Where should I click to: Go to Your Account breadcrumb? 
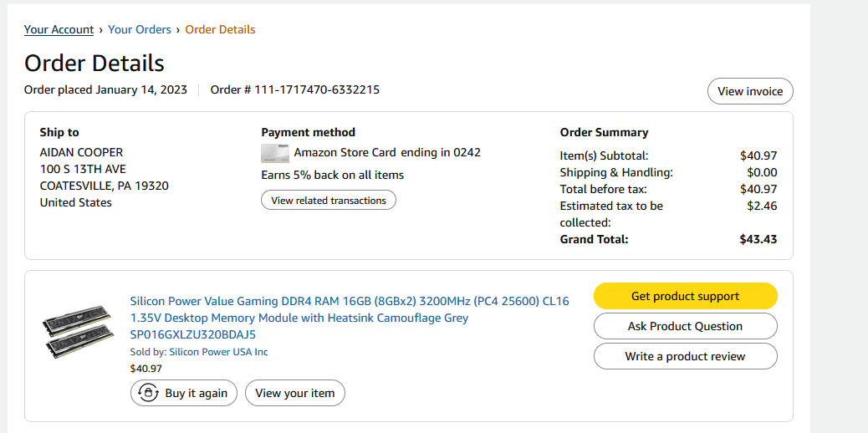pos(59,29)
